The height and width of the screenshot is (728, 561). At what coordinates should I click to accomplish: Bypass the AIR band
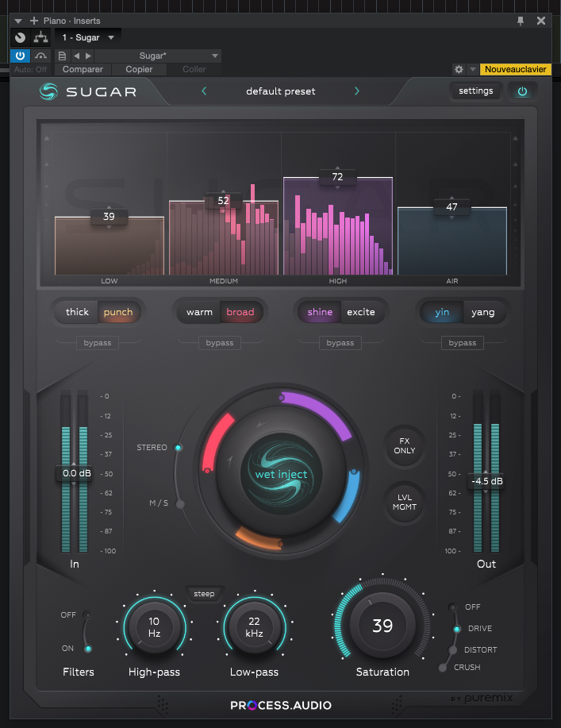click(462, 343)
